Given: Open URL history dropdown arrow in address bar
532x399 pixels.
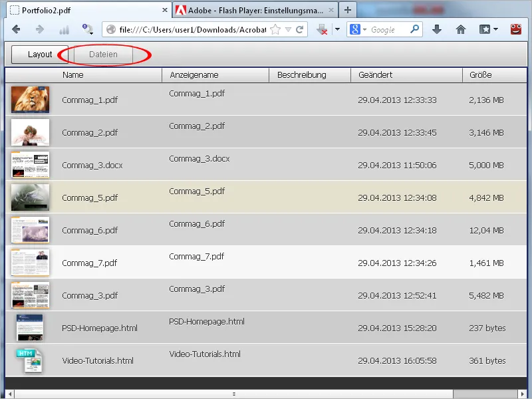Looking at the screenshot, I should click(288, 29).
